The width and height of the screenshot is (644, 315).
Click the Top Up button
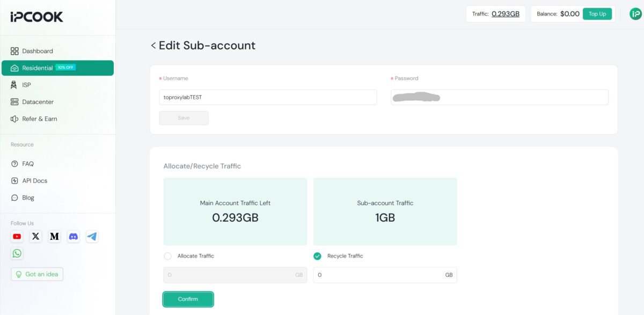pyautogui.click(x=597, y=14)
